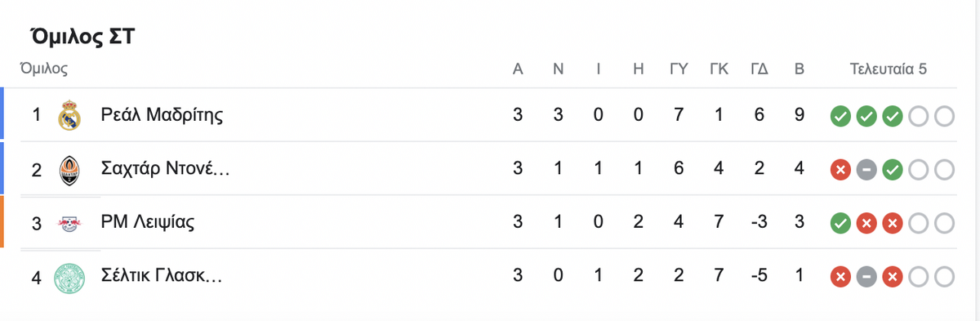Click Real Madrid's last empty match circle
Screen dimensions: 980x321
[944, 116]
